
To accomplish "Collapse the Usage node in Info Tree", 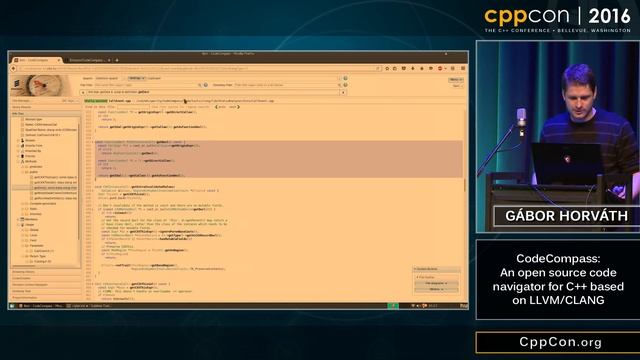I will tap(18, 224).
